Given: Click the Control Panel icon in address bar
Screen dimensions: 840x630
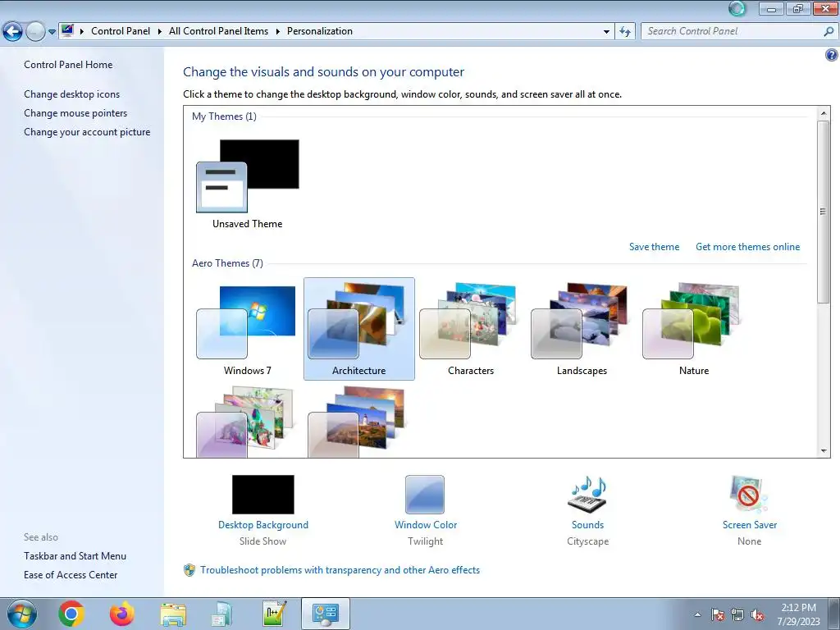Looking at the screenshot, I should pos(67,30).
